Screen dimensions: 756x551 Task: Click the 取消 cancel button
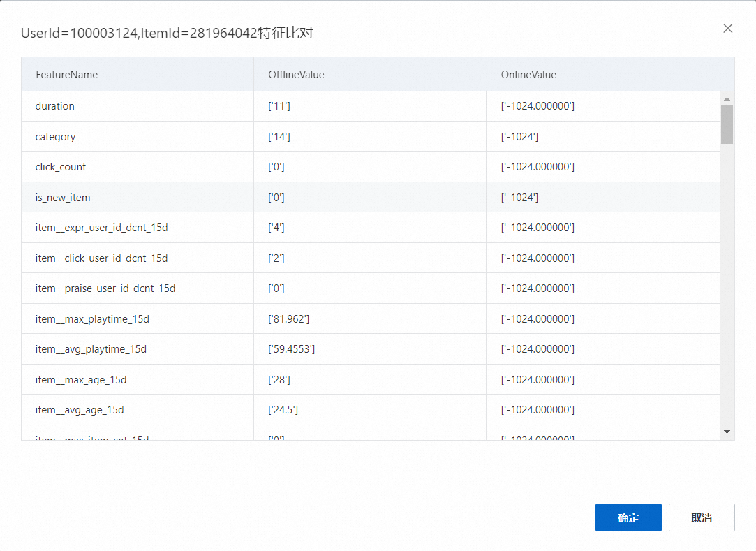point(702,517)
